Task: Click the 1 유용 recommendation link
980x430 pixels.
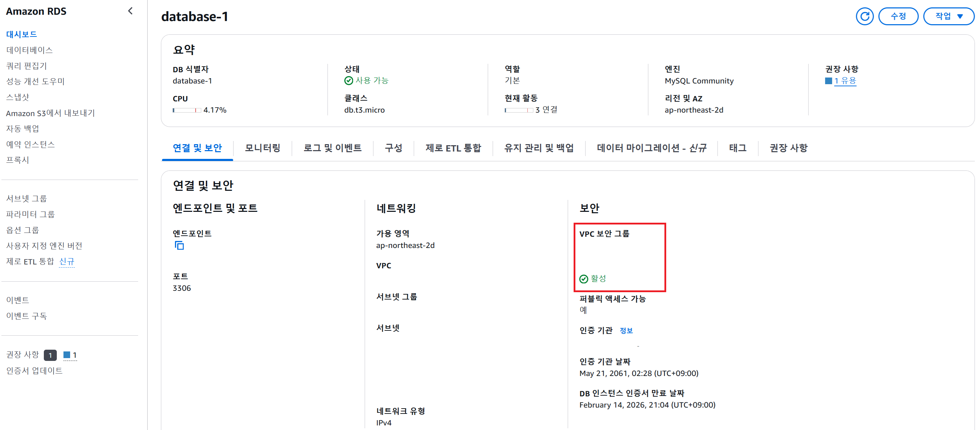Action: [845, 81]
